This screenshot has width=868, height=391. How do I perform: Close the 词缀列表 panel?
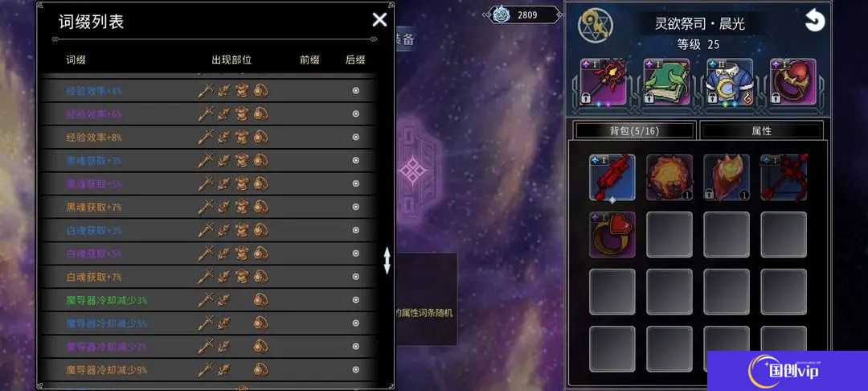click(379, 20)
